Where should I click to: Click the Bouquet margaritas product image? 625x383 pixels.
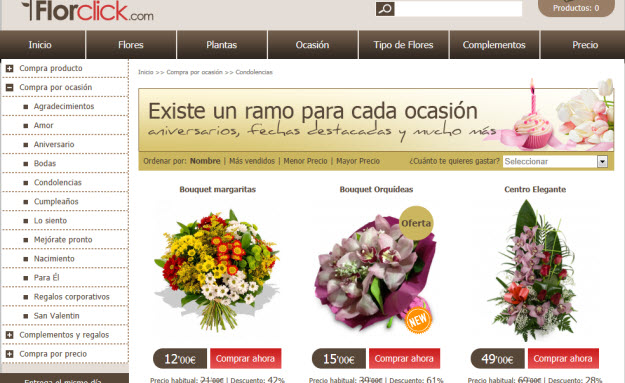[x=217, y=270]
